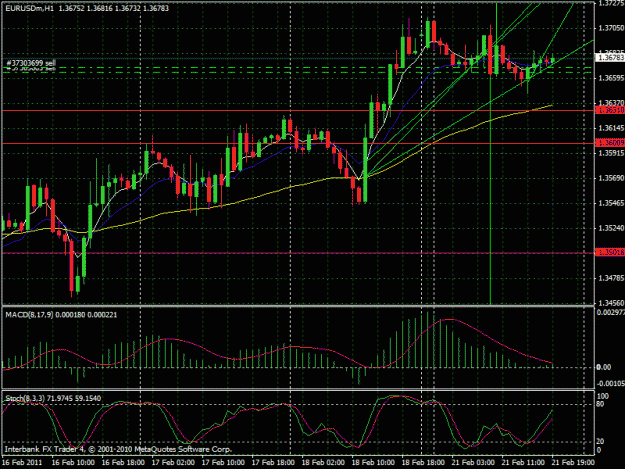Click price axis value 1.37050
Viewport: 625px width, 469px height.
(611, 28)
